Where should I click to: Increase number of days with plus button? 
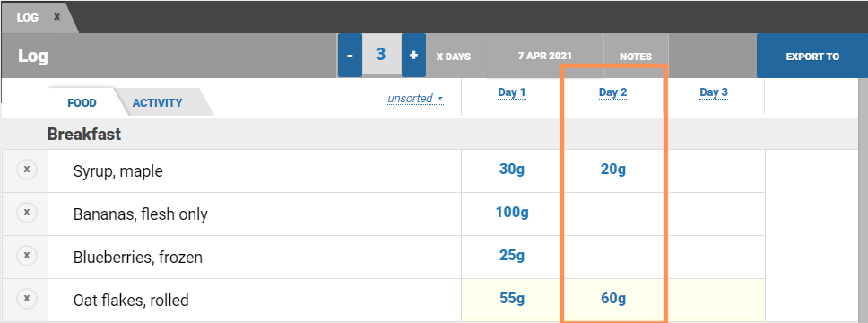click(x=413, y=56)
